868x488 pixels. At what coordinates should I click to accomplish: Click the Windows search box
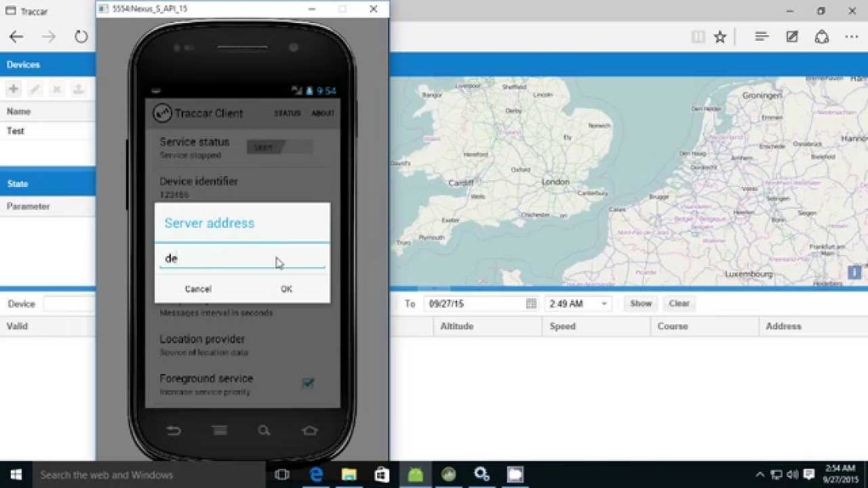coord(147,474)
